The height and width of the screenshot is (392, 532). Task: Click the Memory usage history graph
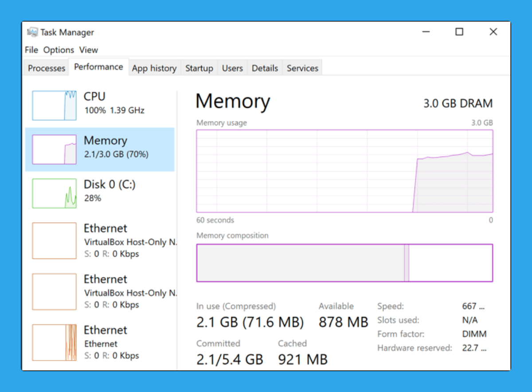point(344,171)
